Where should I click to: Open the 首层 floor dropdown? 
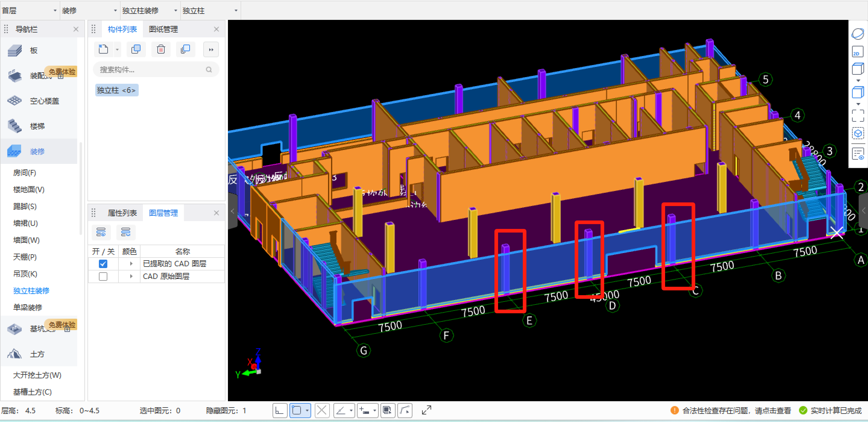pos(30,11)
